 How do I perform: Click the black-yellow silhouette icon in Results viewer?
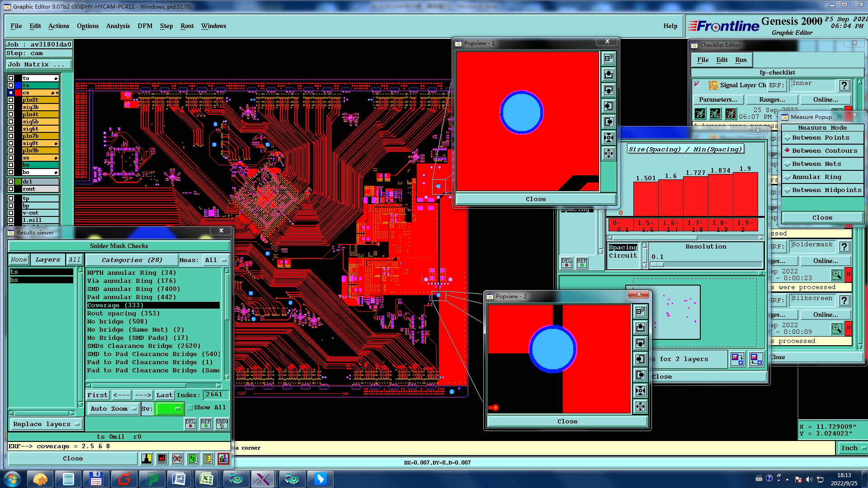point(146,459)
